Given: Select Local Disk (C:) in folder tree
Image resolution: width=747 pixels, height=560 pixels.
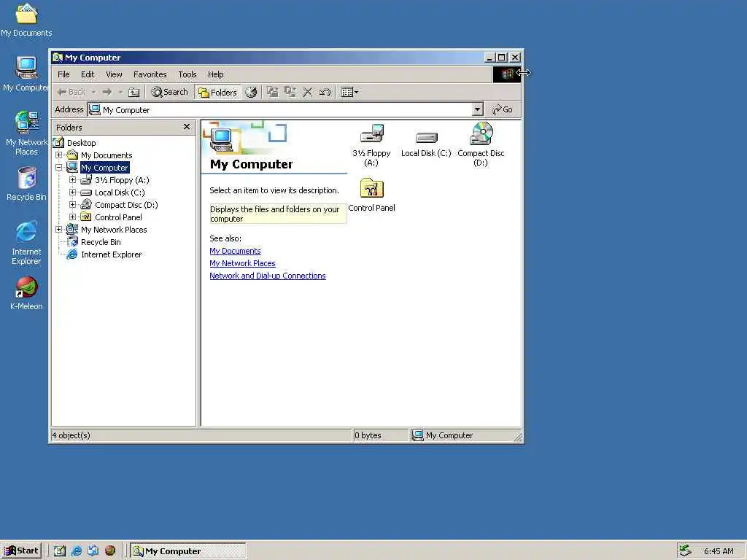Looking at the screenshot, I should pos(120,192).
